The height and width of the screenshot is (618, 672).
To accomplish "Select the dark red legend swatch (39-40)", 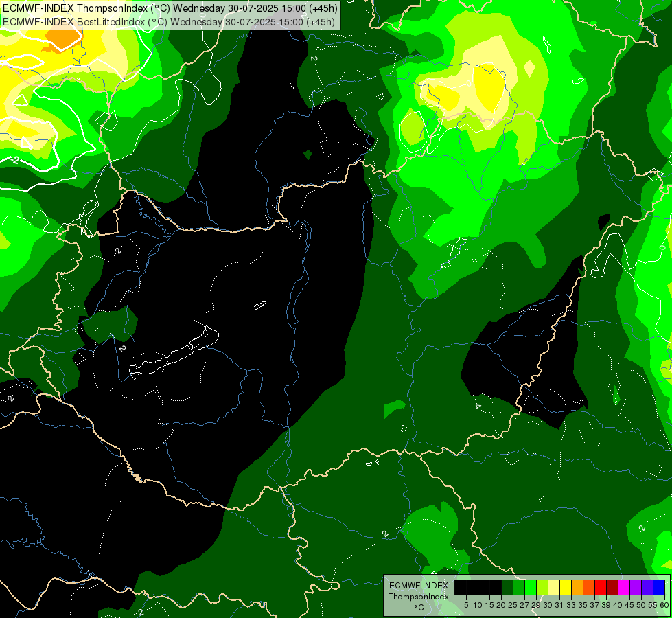I will tap(612, 587).
